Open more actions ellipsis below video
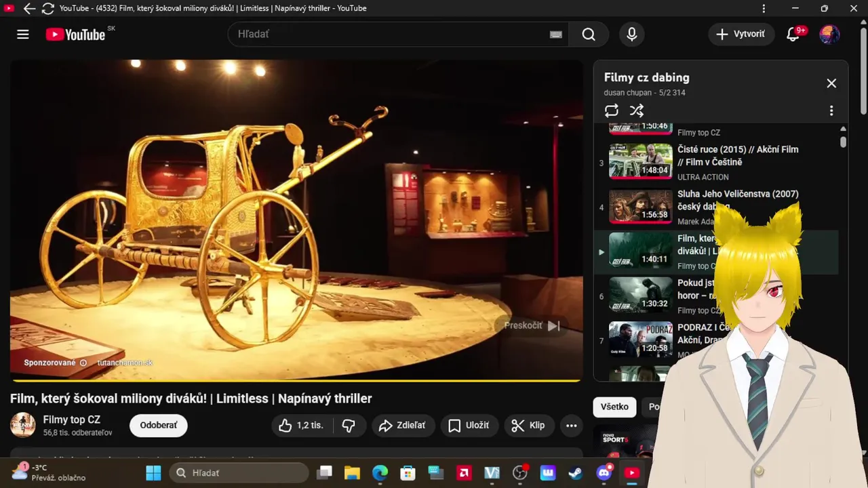The width and height of the screenshot is (868, 488). coord(572,425)
